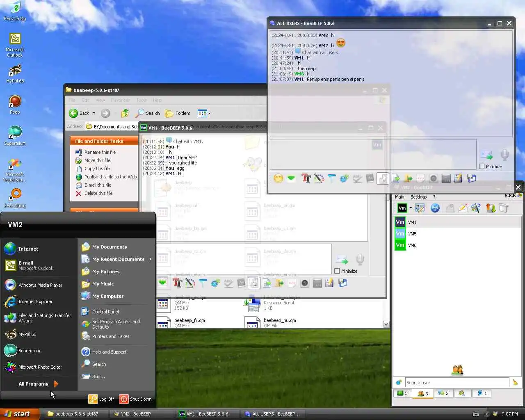
Task: Open Main menu in BeeBEEP window
Action: 399,197
